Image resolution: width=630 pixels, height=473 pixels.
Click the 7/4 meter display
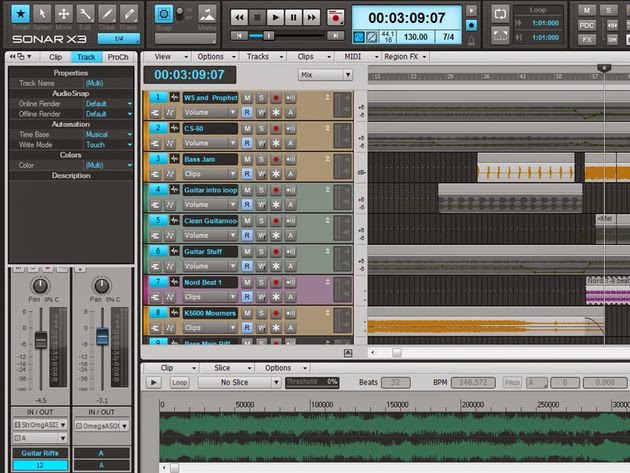(448, 37)
